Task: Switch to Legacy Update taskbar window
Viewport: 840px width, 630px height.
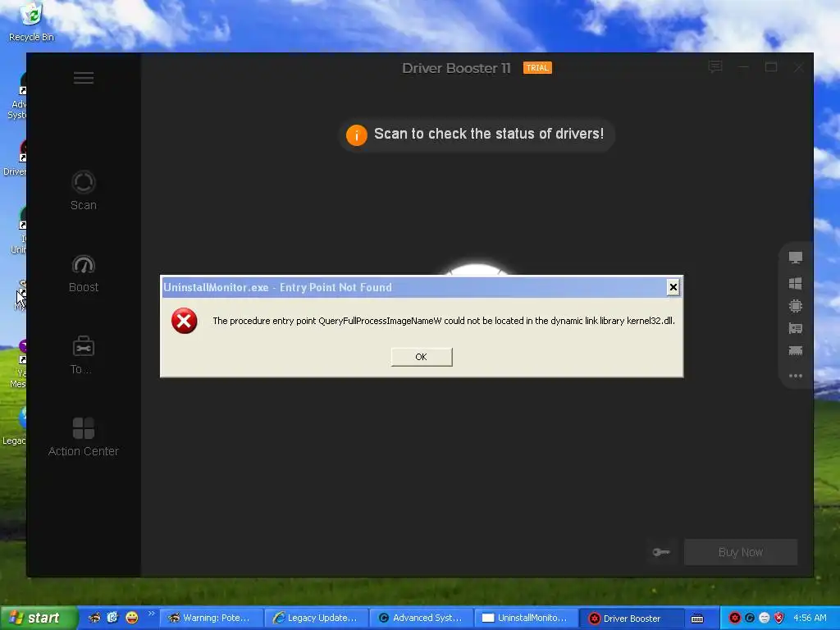Action: coord(317,619)
